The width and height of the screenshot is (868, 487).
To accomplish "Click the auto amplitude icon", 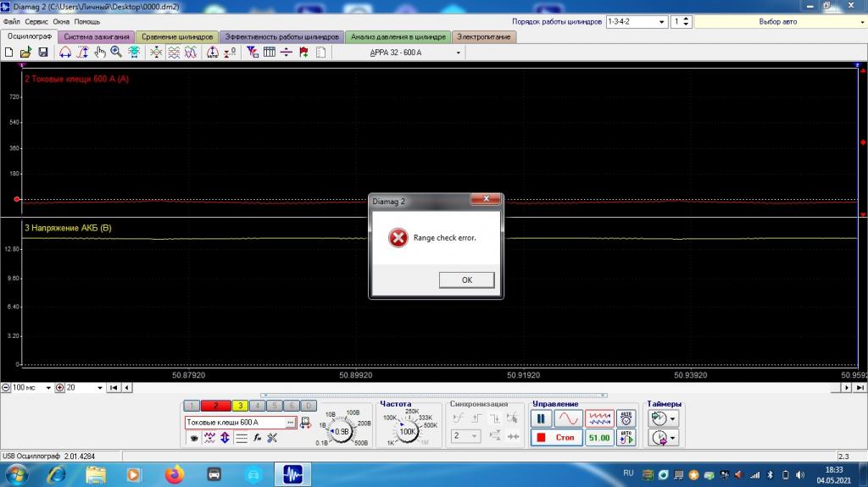I will (x=213, y=53).
